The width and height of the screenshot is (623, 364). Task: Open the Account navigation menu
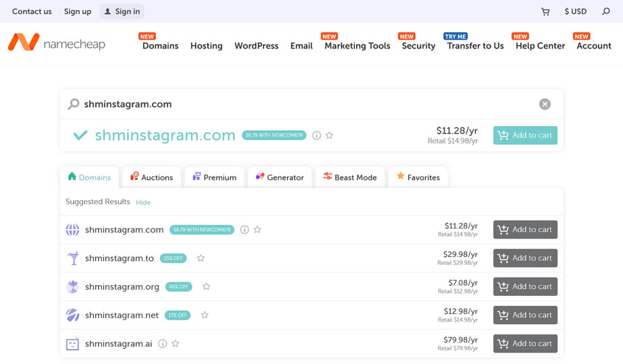[593, 46]
